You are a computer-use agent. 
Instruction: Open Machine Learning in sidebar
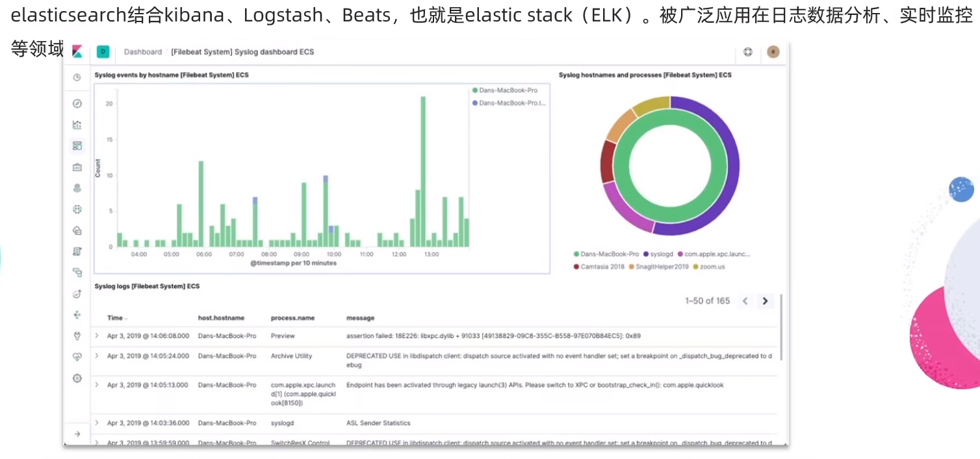click(x=77, y=209)
